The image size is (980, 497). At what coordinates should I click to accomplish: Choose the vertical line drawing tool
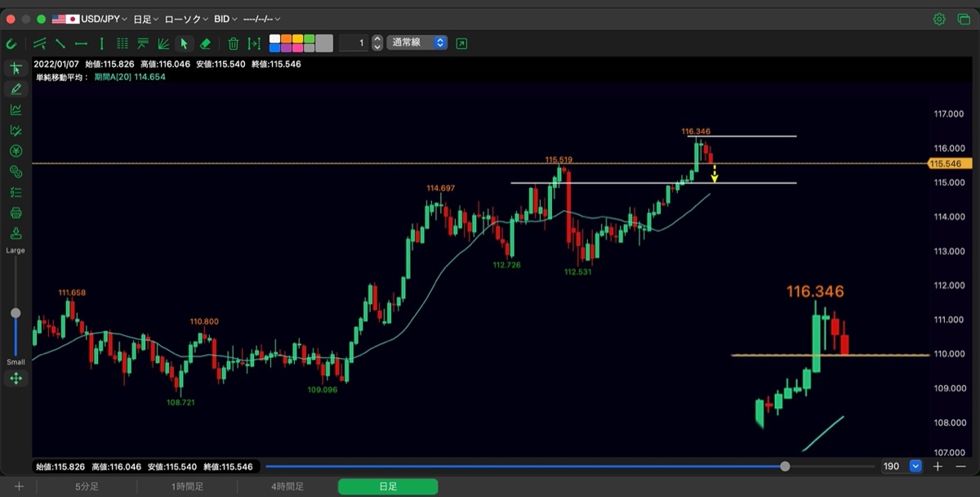coord(101,43)
